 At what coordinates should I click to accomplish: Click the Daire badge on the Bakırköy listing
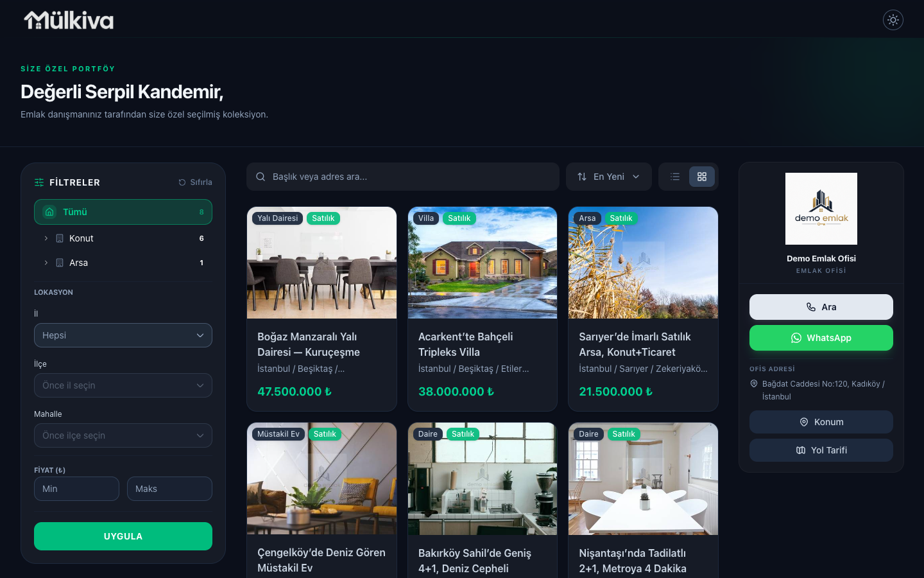[x=428, y=434]
